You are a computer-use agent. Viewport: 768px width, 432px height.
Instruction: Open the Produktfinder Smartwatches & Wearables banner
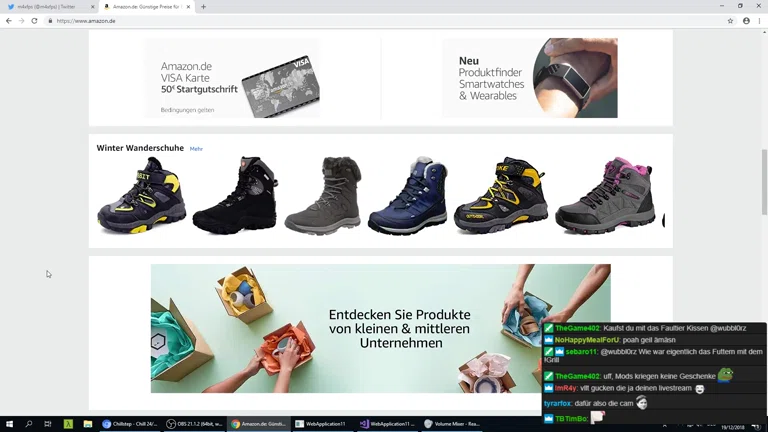coord(530,78)
